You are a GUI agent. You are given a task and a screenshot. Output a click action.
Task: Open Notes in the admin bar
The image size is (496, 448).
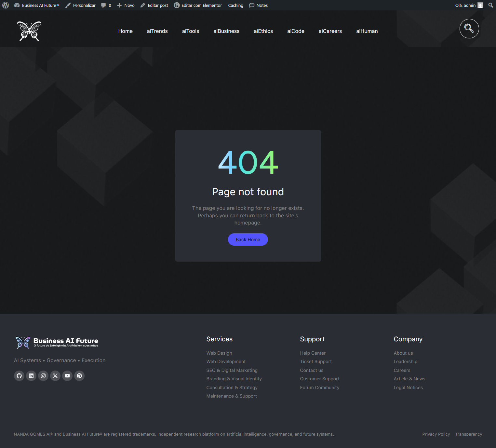258,5
